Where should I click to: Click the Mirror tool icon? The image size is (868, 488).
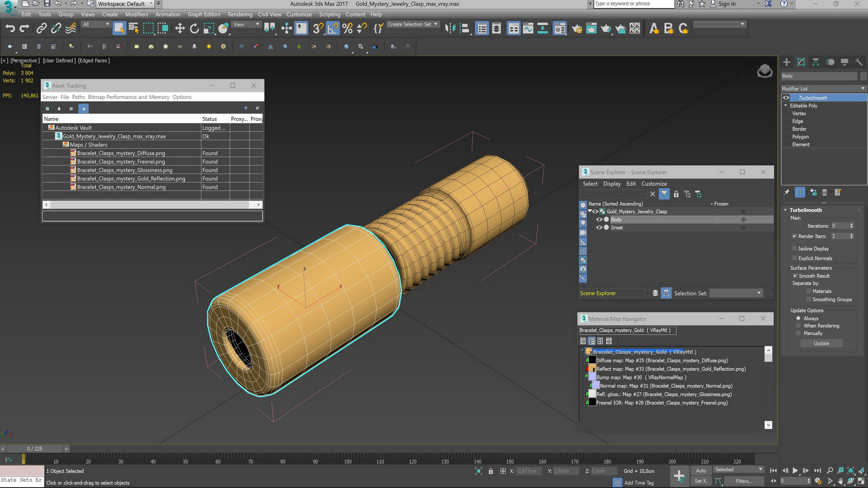[x=450, y=28]
